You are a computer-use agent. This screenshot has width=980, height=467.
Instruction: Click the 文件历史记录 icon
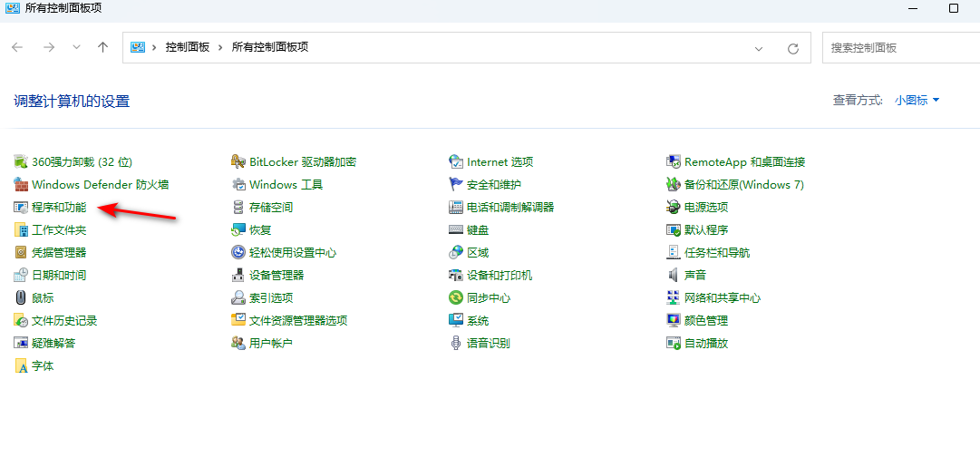(x=21, y=321)
